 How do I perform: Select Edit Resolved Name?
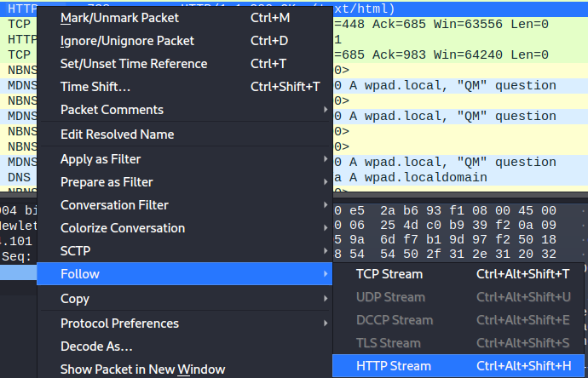tap(117, 135)
